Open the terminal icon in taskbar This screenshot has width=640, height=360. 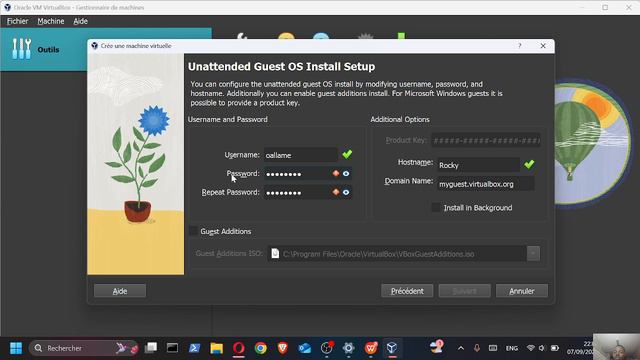[x=172, y=348]
